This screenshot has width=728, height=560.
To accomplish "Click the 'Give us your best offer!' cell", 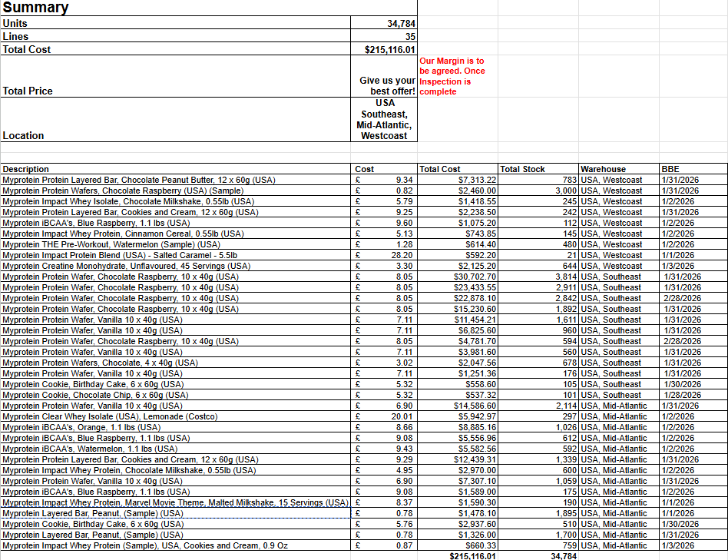I will click(x=383, y=76).
